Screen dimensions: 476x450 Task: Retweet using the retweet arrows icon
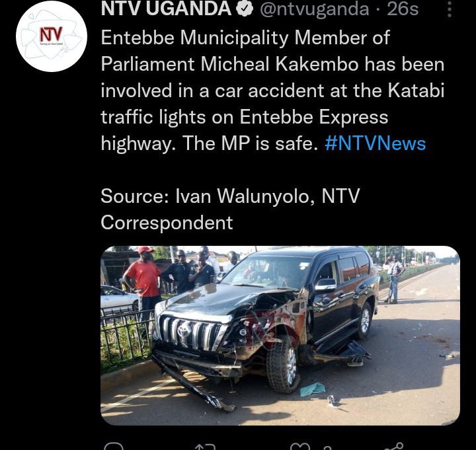[x=205, y=447]
